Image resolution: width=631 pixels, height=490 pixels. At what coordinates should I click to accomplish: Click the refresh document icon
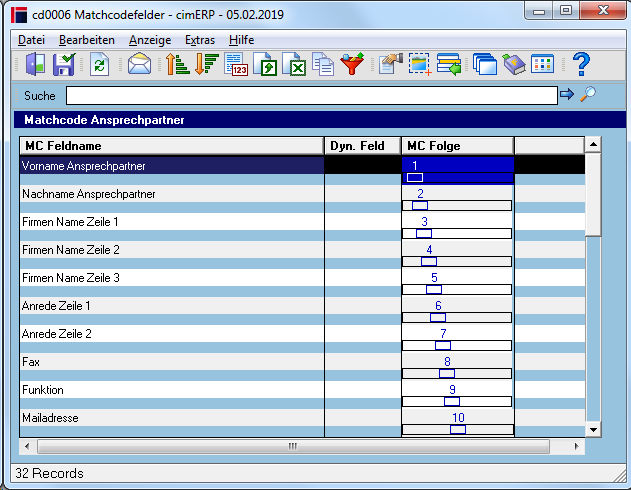99,64
